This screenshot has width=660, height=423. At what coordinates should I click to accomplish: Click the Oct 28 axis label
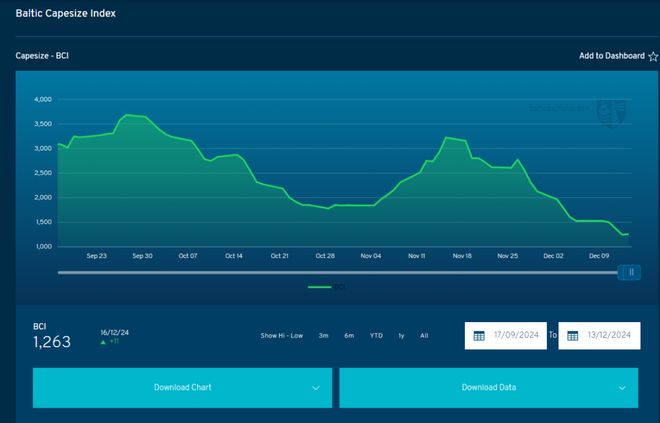click(325, 256)
